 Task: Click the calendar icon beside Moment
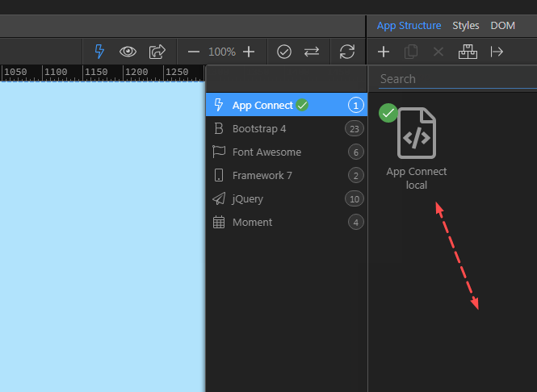point(219,223)
